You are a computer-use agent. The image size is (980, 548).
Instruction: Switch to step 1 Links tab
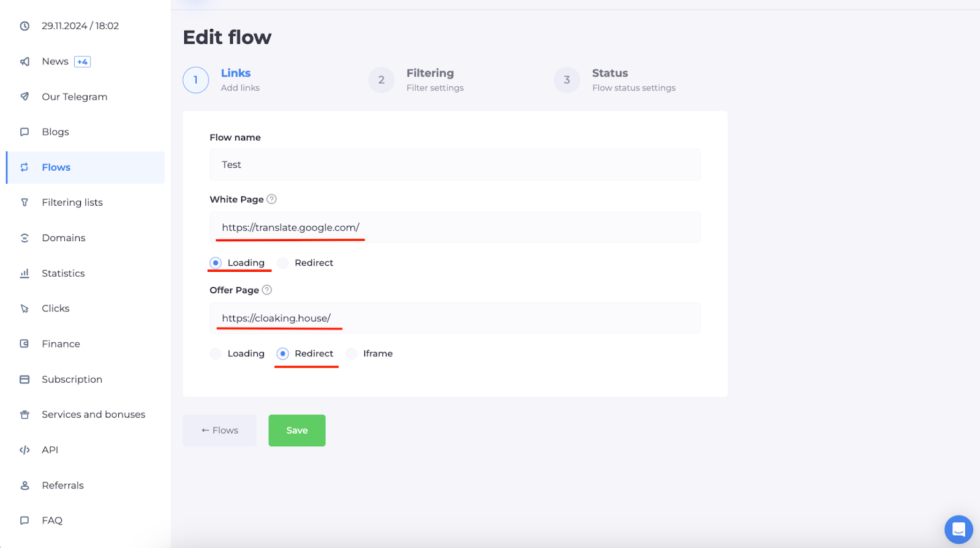tap(222, 80)
